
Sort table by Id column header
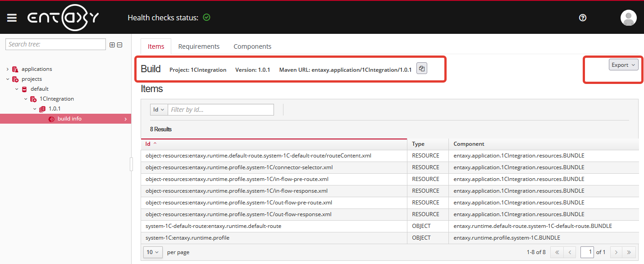[148, 144]
